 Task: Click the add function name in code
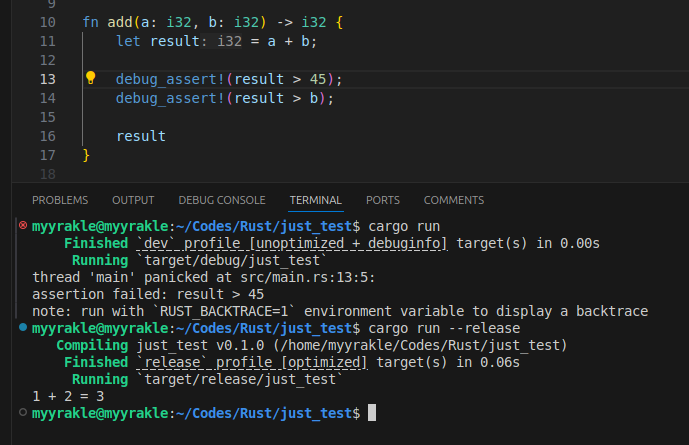coord(115,22)
